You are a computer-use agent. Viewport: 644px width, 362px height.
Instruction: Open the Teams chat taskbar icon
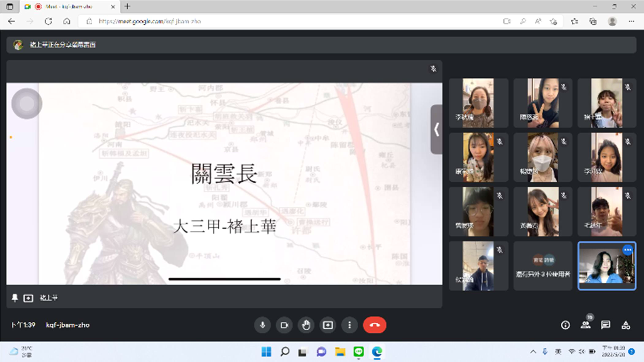(x=321, y=352)
